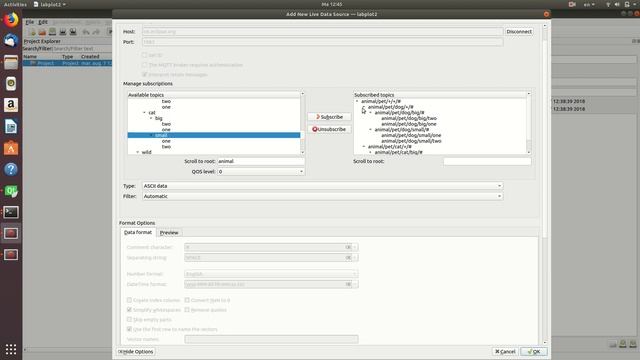Collapse animal/pet/+/+/# subscribed topic
Viewport: 640px width, 360px height.
[x=357, y=101]
